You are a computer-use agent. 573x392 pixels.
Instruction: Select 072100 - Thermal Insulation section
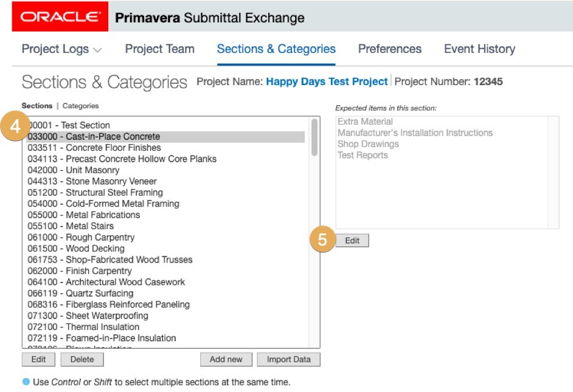pos(83,327)
